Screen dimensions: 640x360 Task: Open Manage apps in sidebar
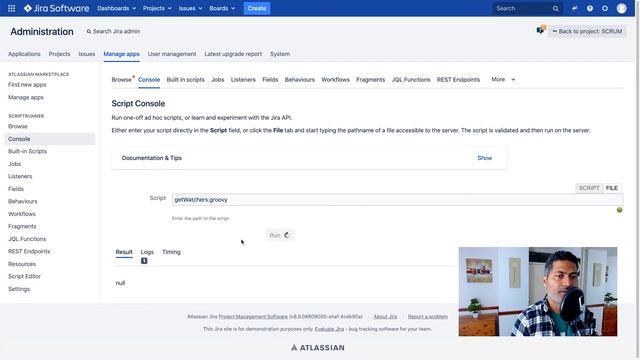coord(26,97)
